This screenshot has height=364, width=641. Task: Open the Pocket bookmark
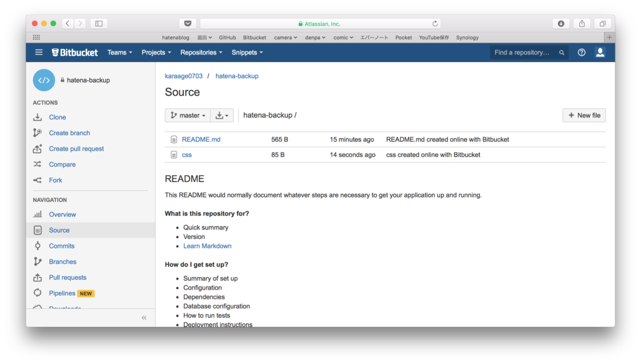coord(404,37)
